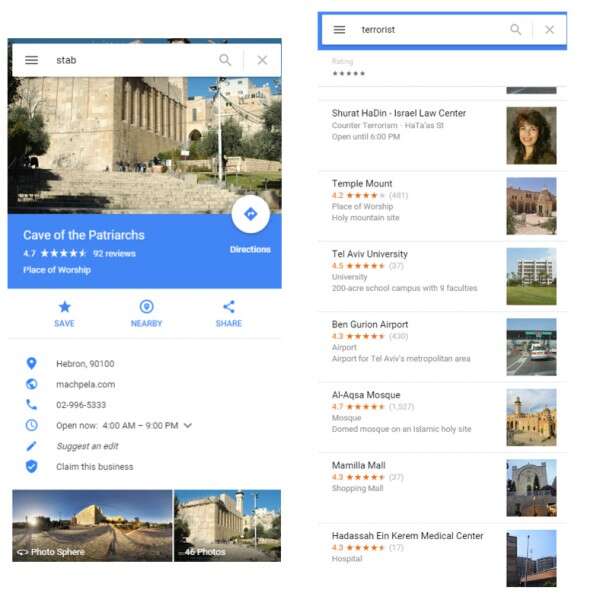
Task: View the 46 Photos thumbnail
Action: tap(227, 525)
